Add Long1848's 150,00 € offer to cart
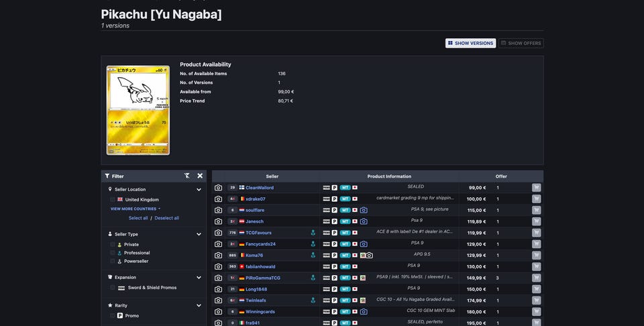 (x=537, y=290)
